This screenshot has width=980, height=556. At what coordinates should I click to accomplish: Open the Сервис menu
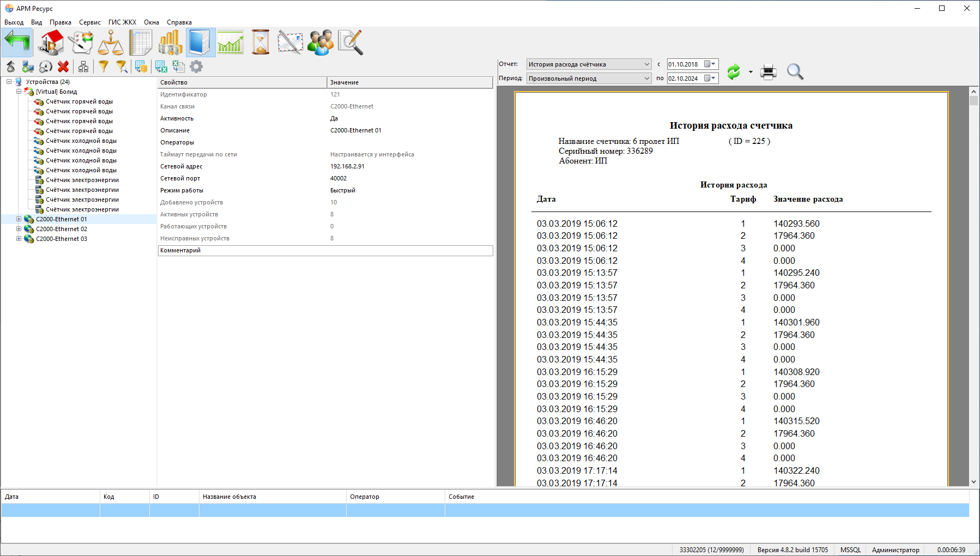90,22
